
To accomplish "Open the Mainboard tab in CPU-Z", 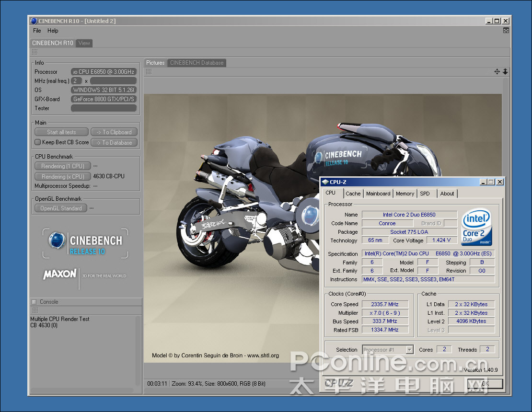I will pyautogui.click(x=378, y=194).
